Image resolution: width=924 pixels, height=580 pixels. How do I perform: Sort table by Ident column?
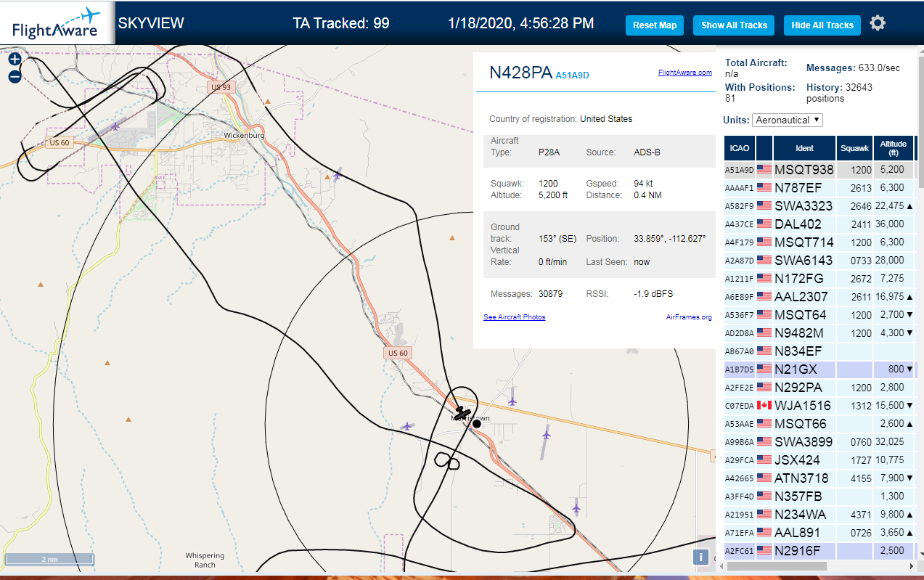pos(804,148)
